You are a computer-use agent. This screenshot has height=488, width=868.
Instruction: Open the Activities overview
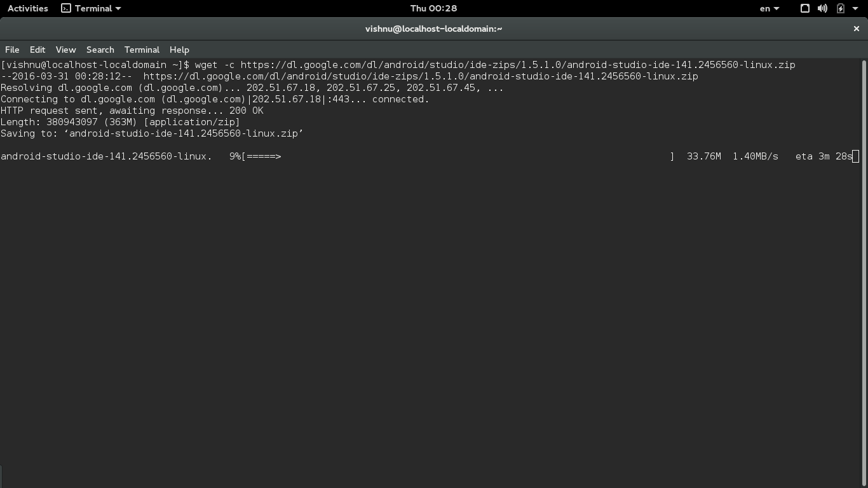coord(28,8)
